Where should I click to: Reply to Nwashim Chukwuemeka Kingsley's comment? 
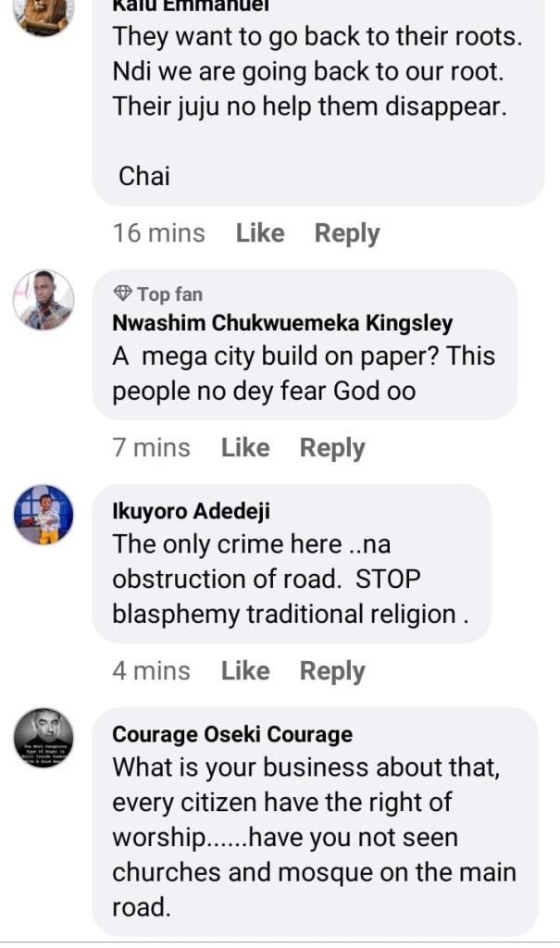pos(332,448)
